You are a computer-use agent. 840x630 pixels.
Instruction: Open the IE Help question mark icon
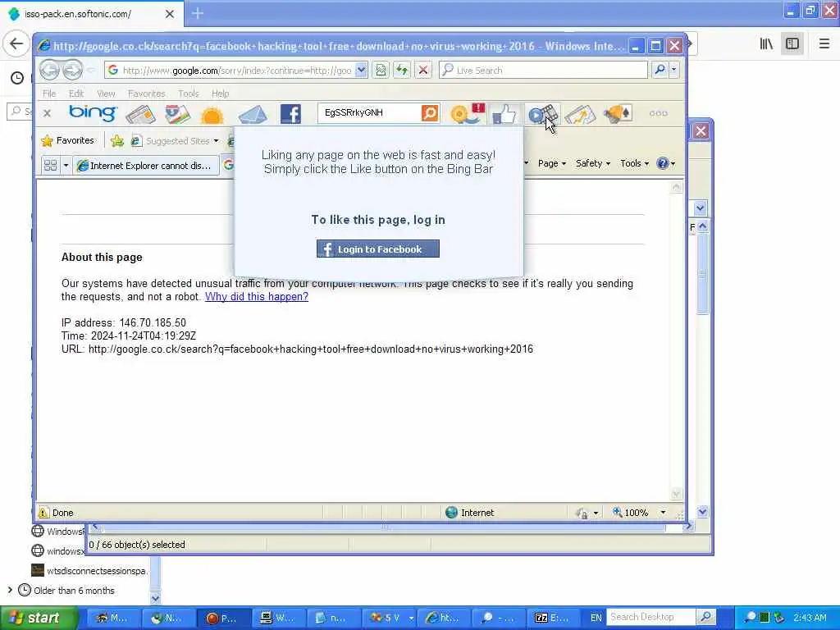point(663,163)
